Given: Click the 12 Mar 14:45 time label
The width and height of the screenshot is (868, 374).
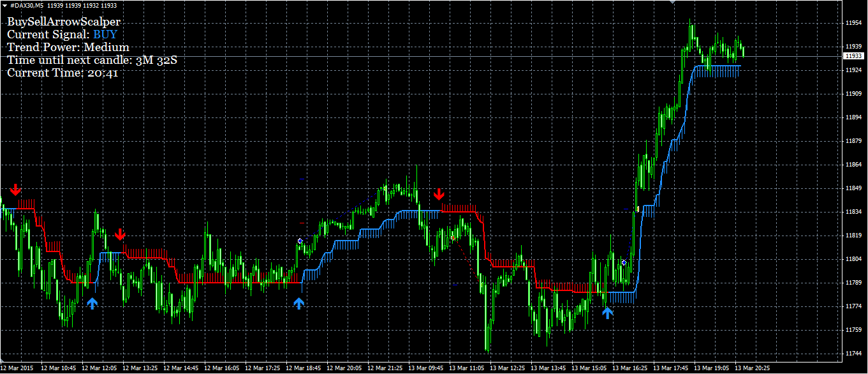Looking at the screenshot, I should (180, 368).
